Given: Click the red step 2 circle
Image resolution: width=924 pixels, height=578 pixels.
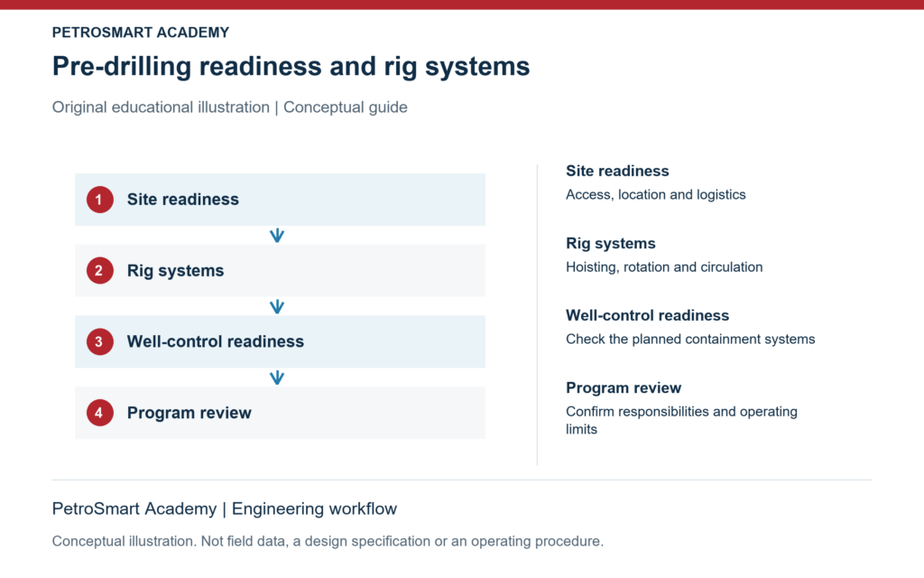Looking at the screenshot, I should [99, 271].
